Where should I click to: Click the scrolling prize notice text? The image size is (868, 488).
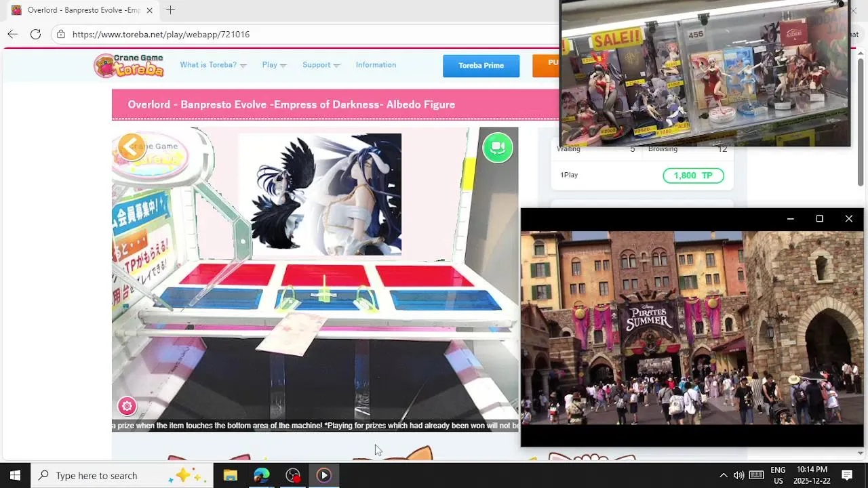click(315, 426)
